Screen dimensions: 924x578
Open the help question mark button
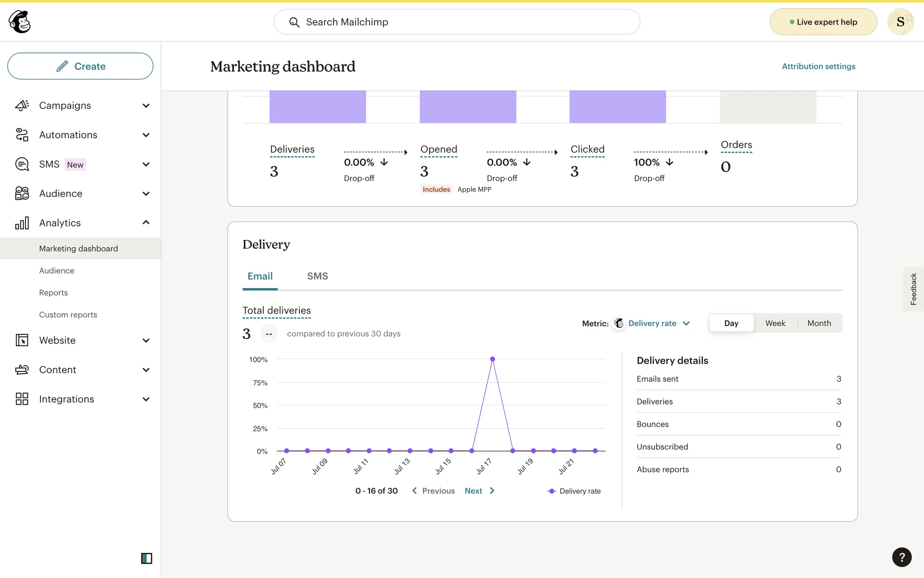point(901,557)
